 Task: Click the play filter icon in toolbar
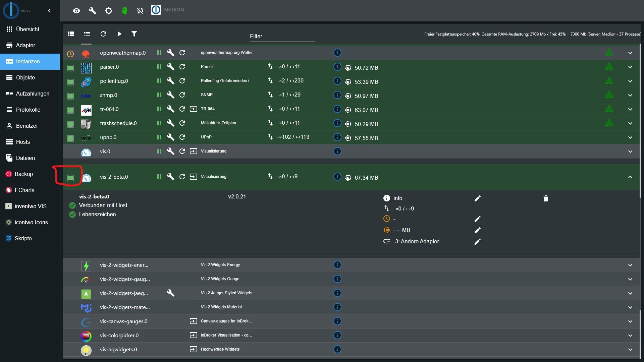[x=119, y=34]
